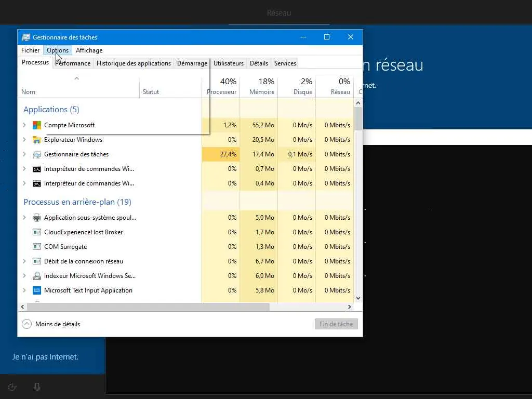Sort by the Statut column header
The height and width of the screenshot is (399, 532).
tap(170, 87)
